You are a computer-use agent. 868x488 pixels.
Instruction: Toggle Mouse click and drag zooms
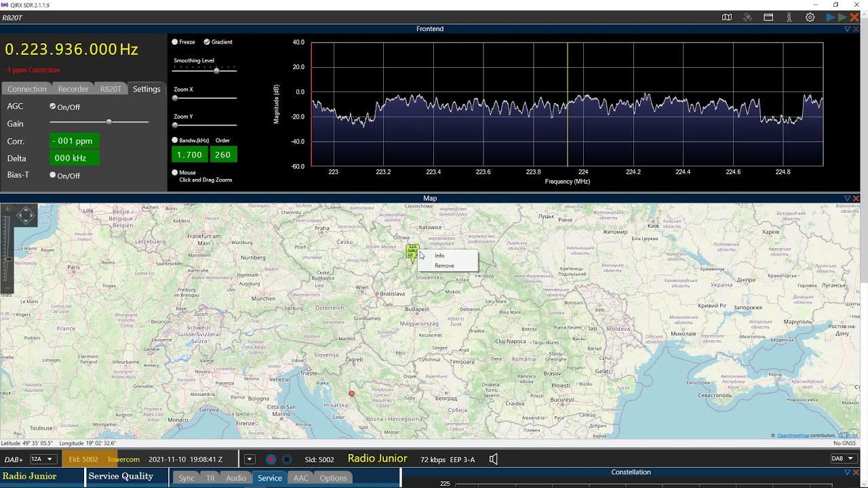[x=175, y=173]
